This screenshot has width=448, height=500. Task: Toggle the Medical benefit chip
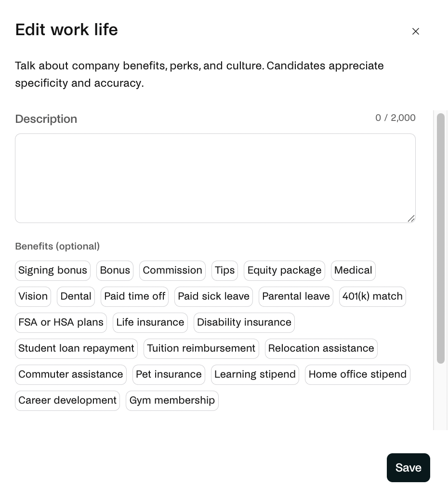pyautogui.click(x=353, y=270)
